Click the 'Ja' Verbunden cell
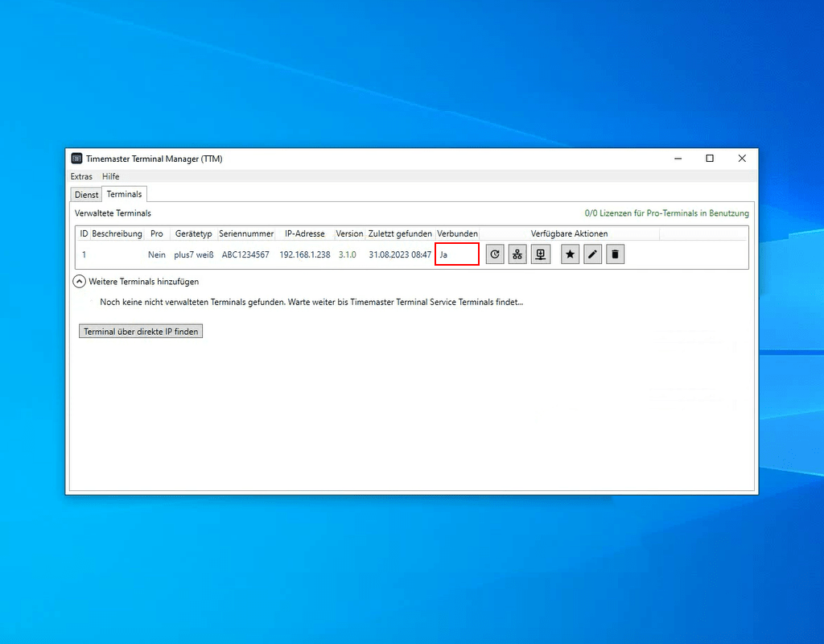This screenshot has width=824, height=644. pos(457,254)
